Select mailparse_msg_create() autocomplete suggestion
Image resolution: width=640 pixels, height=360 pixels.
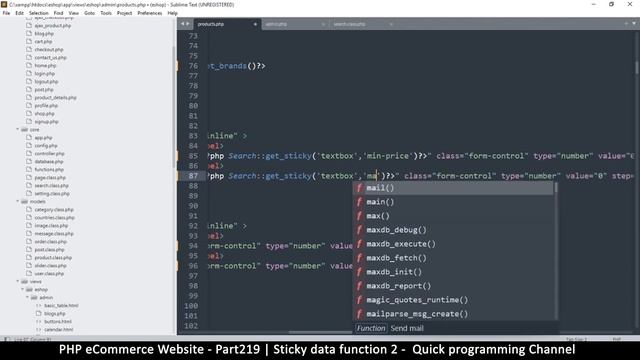[x=453, y=313]
